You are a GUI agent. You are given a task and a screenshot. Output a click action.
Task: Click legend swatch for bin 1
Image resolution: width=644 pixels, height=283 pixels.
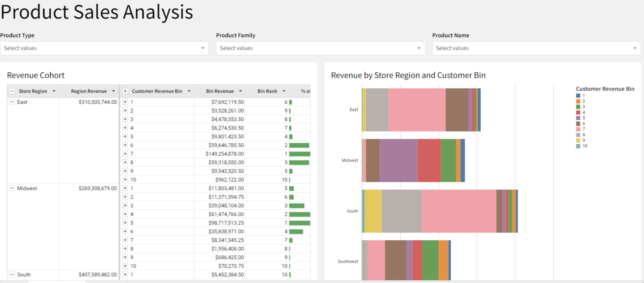578,95
